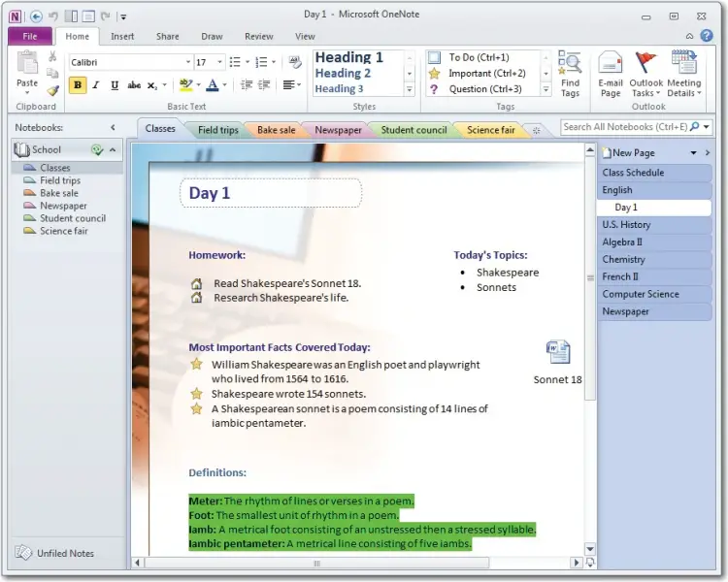The width and height of the screenshot is (728, 582).
Task: Click the Clear Formatting icon
Action: tap(294, 62)
